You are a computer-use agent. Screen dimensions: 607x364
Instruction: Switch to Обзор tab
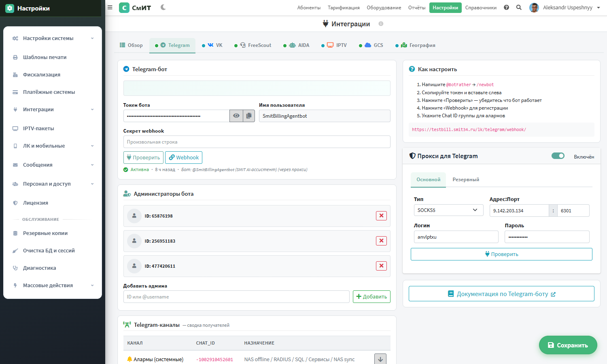tap(131, 45)
